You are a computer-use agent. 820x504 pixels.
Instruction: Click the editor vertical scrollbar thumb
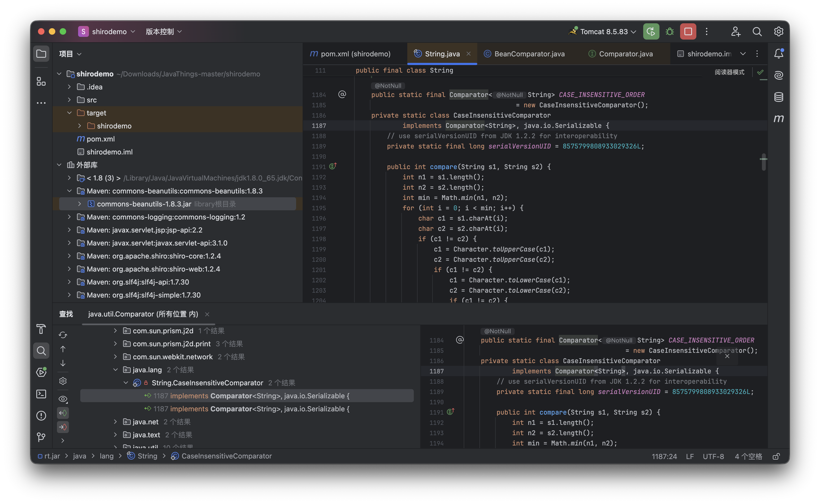coord(764,162)
